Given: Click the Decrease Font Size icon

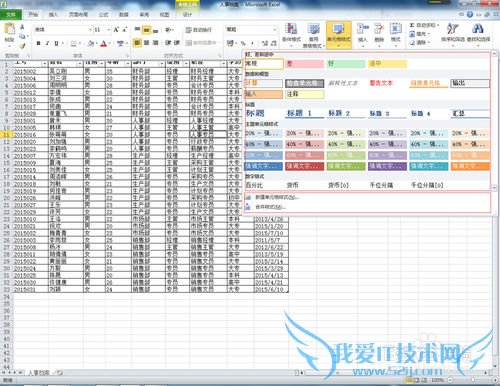Looking at the screenshot, I should [124, 30].
